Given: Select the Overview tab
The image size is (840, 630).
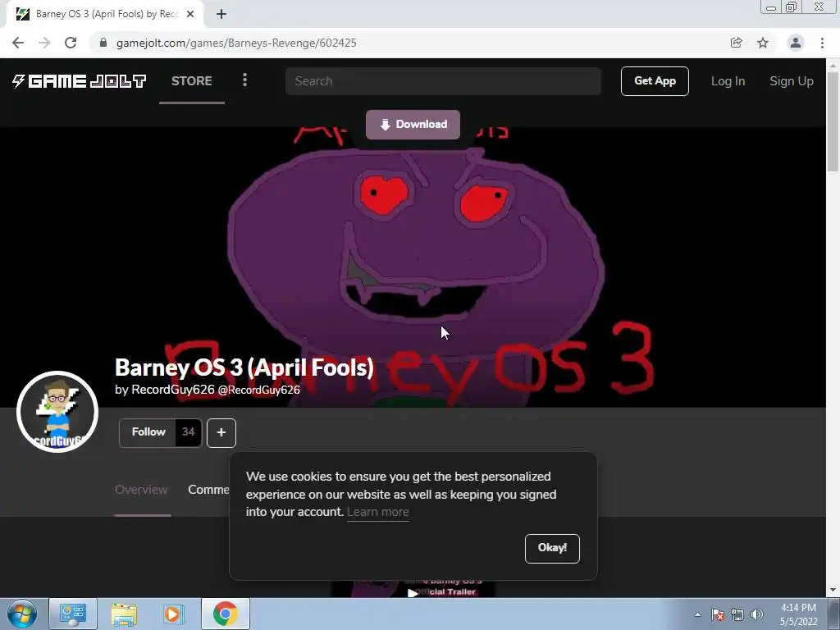Looking at the screenshot, I should [x=141, y=490].
